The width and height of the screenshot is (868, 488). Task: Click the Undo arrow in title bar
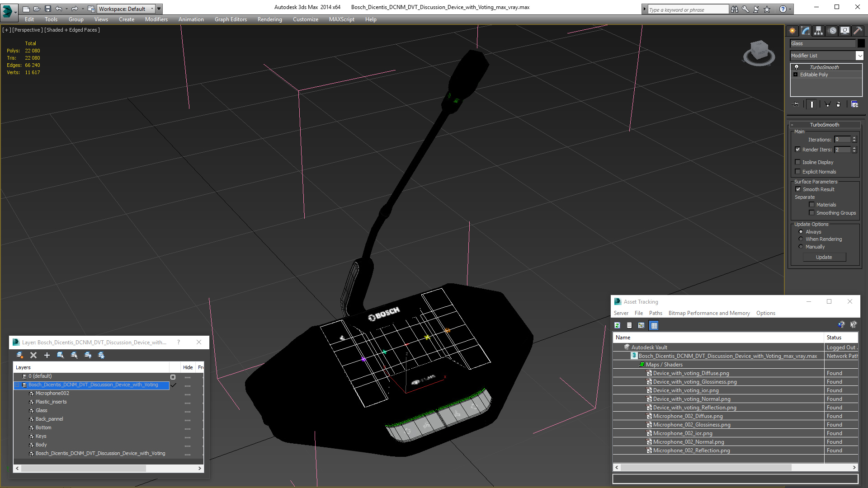(59, 9)
